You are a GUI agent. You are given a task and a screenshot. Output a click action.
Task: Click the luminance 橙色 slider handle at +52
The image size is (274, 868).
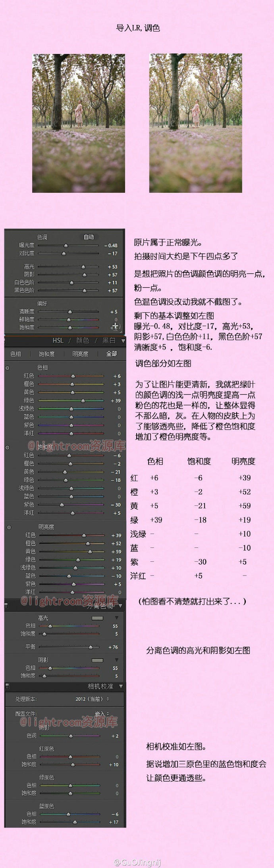[88, 543]
